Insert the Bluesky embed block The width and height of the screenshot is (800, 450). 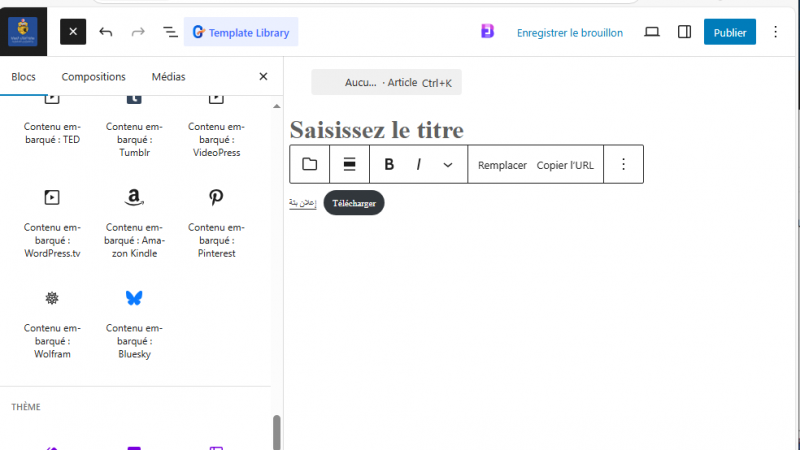pyautogui.click(x=134, y=324)
